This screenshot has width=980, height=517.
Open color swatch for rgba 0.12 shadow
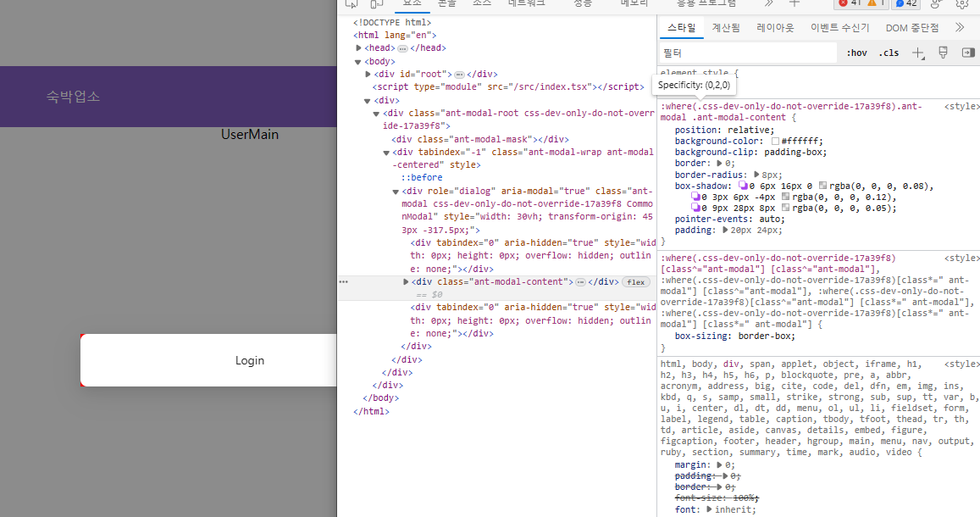click(x=786, y=197)
